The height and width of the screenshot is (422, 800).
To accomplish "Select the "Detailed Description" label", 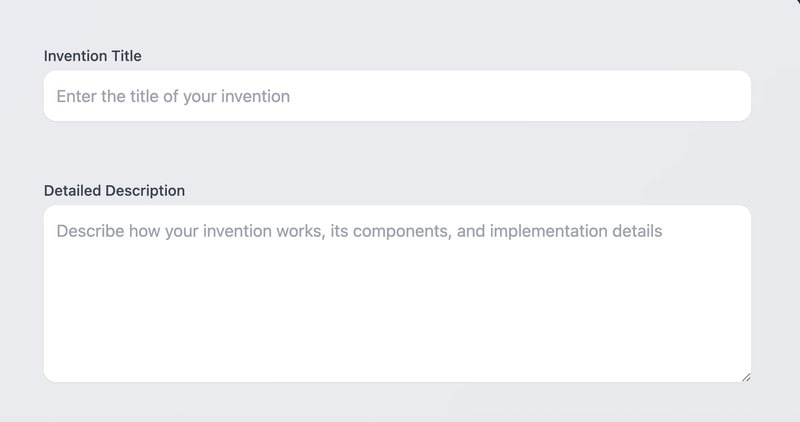I will [x=114, y=190].
